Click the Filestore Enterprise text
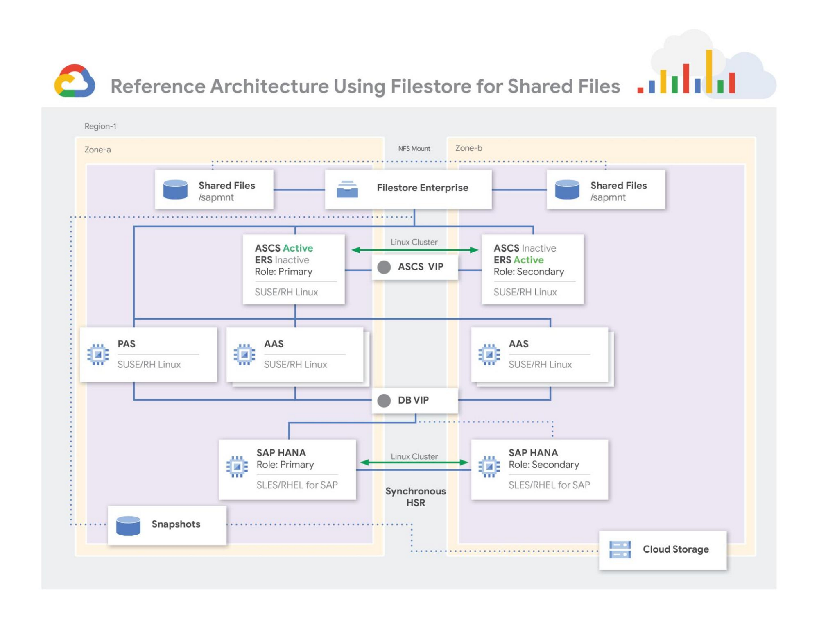Screen dimensions: 819x644 [x=423, y=188]
